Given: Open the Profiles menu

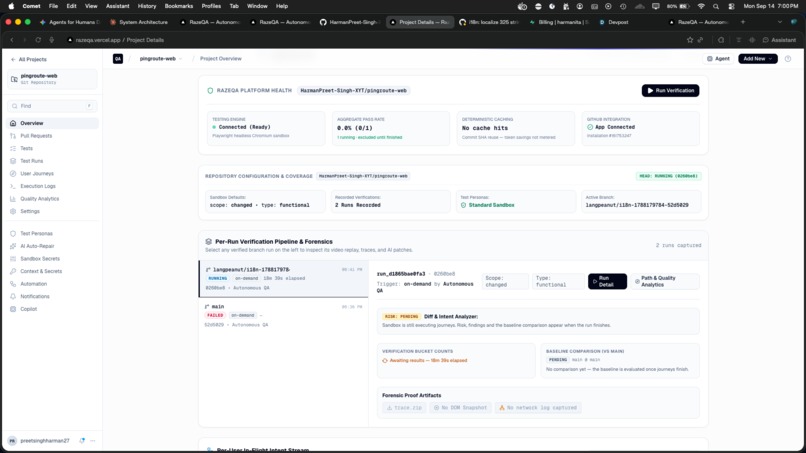Looking at the screenshot, I should pyautogui.click(x=211, y=6).
